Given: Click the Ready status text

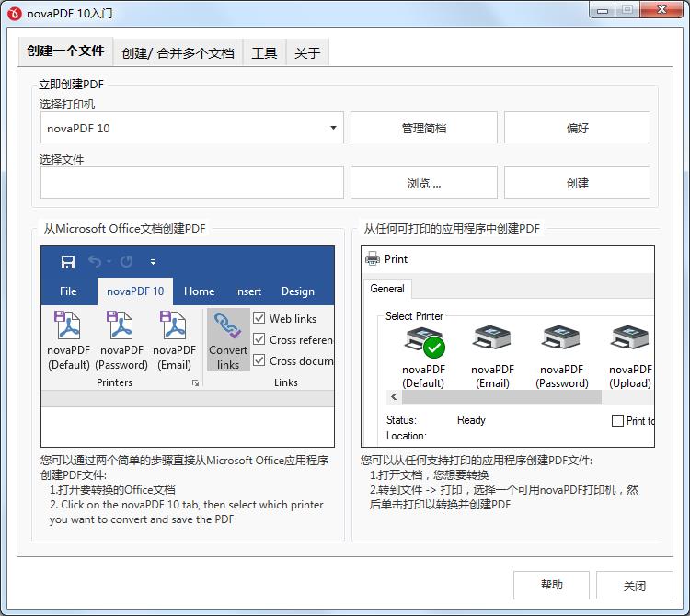Looking at the screenshot, I should pos(471,420).
